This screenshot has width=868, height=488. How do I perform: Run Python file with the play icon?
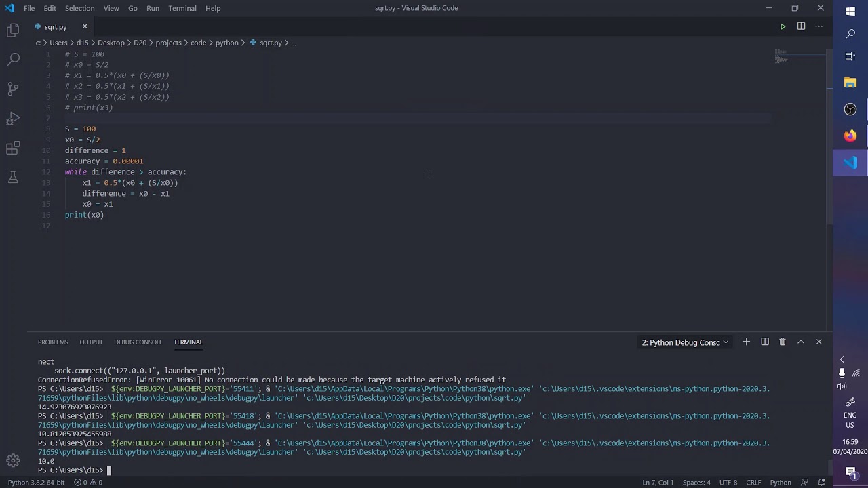783,26
